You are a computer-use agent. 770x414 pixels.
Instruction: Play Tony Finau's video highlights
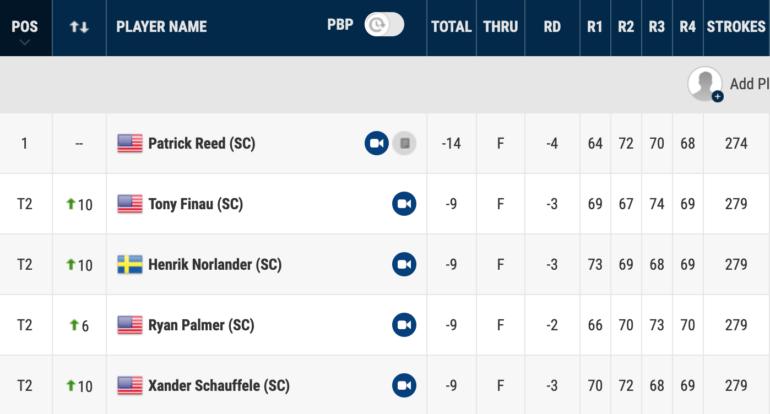click(404, 204)
